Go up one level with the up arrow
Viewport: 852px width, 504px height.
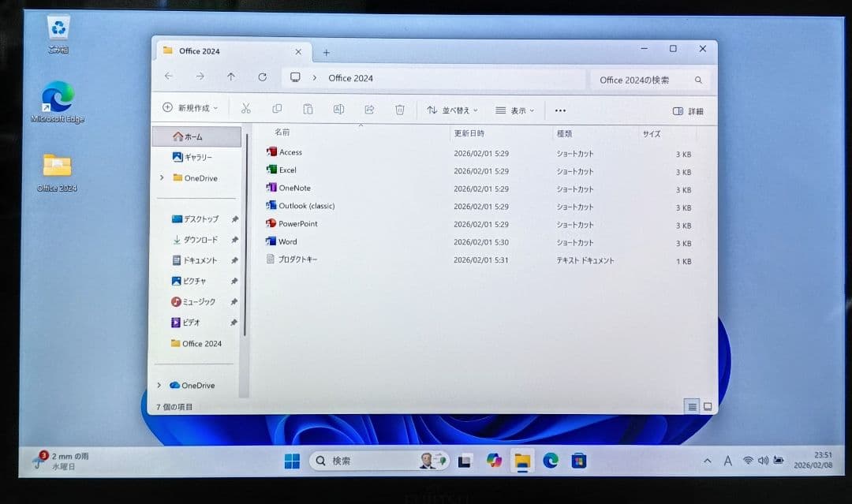click(230, 77)
